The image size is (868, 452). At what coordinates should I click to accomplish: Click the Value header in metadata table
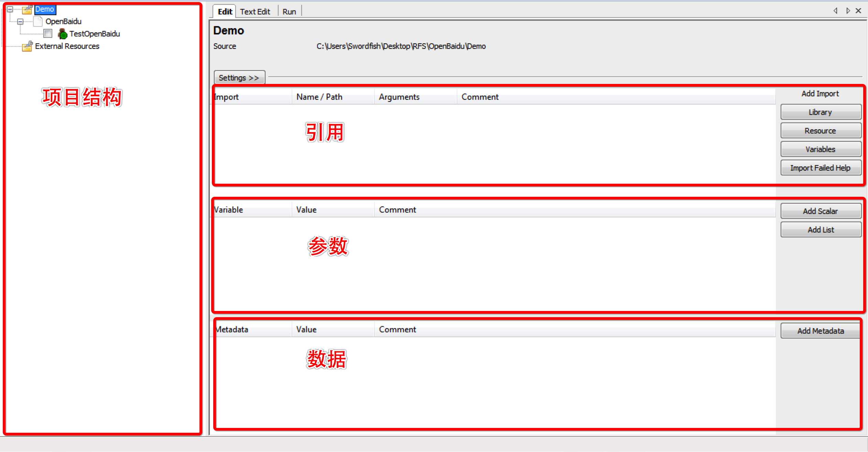[x=333, y=330]
